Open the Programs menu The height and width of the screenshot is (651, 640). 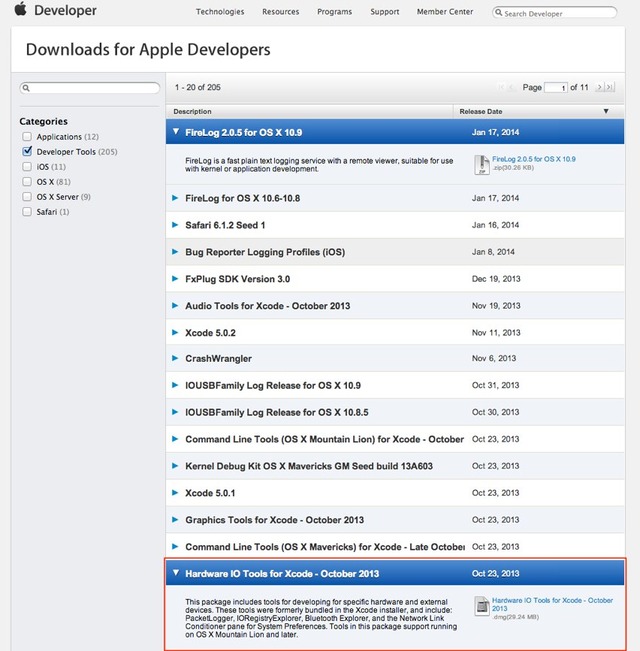tap(335, 12)
